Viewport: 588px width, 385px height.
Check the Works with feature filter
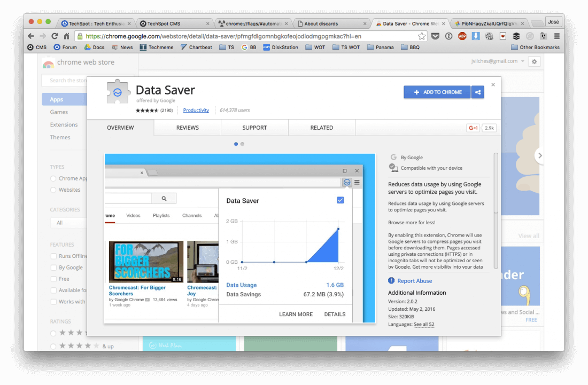point(53,302)
